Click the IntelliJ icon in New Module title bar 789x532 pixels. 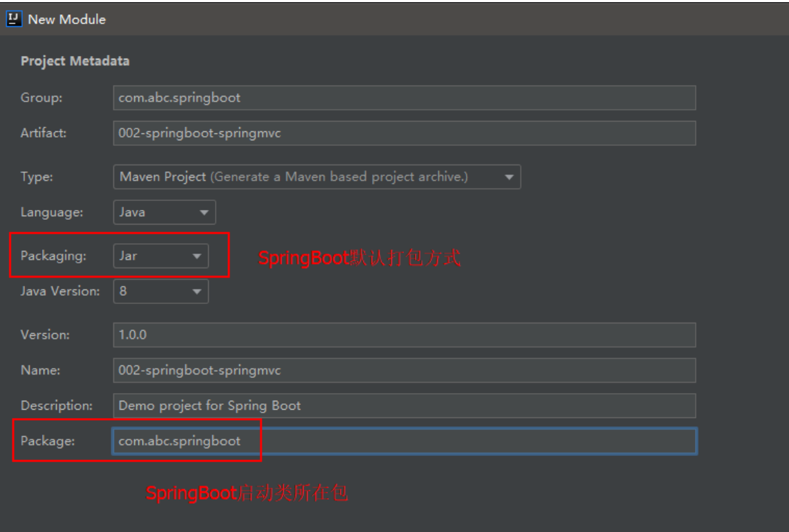coord(14,19)
